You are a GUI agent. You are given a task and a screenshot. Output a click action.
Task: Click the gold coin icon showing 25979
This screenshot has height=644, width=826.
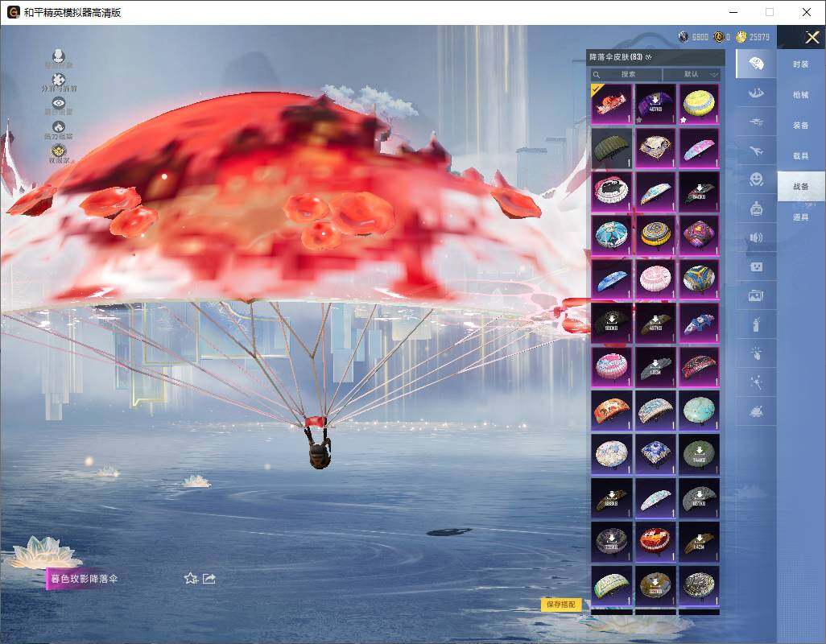point(741,37)
